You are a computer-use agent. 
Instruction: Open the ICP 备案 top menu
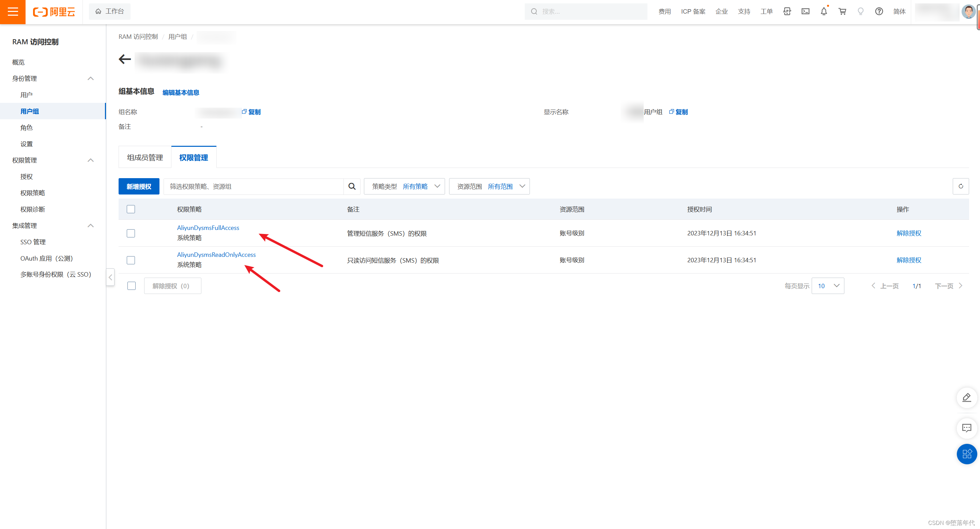693,11
